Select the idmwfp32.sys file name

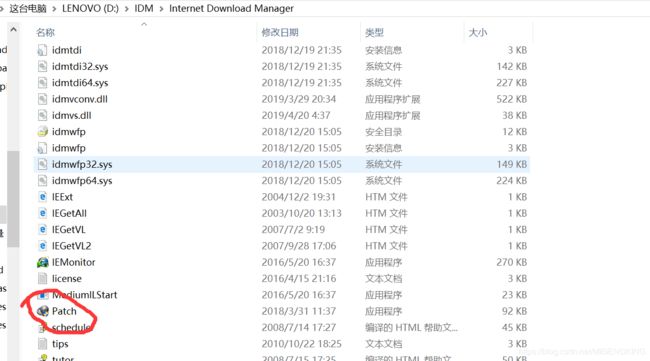click(82, 165)
